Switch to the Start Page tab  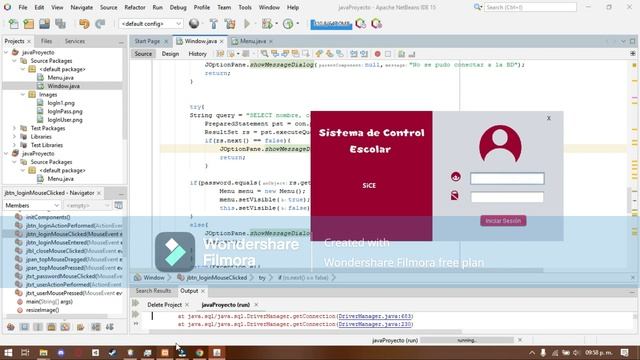147,41
